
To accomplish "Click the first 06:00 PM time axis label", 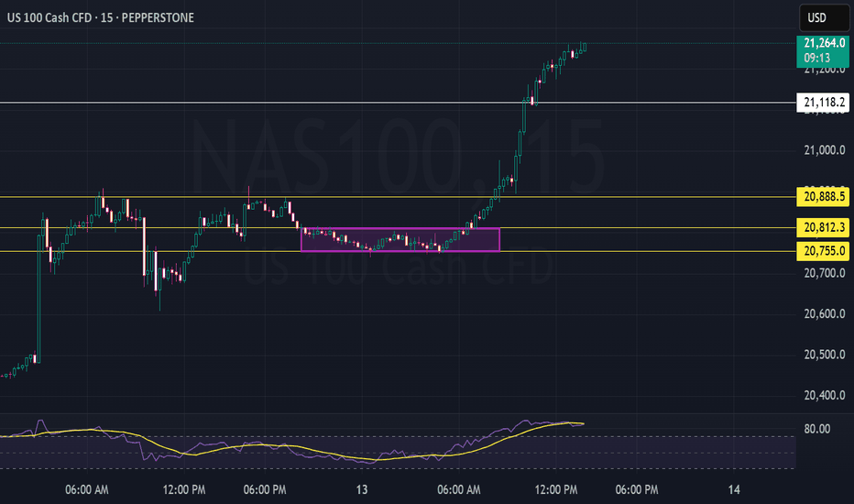I will [265, 490].
